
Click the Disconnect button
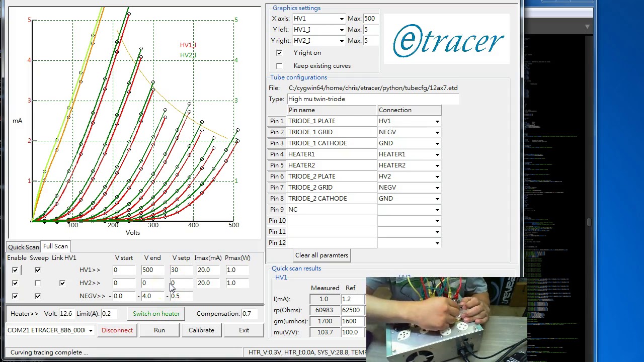click(117, 330)
